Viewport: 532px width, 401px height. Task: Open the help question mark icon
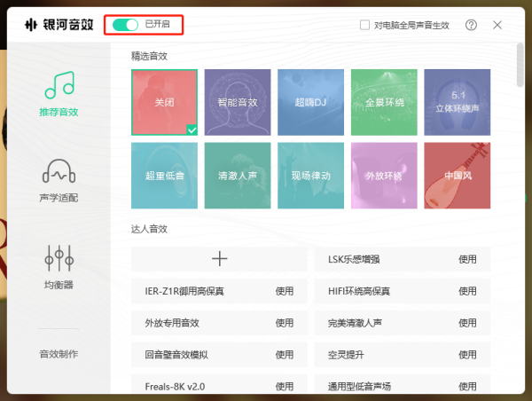point(471,25)
